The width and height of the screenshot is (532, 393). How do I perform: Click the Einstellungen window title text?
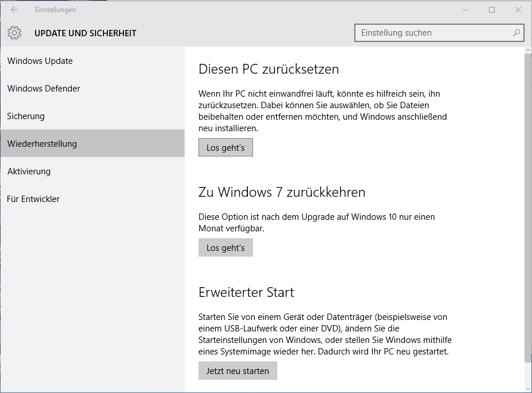[55, 10]
